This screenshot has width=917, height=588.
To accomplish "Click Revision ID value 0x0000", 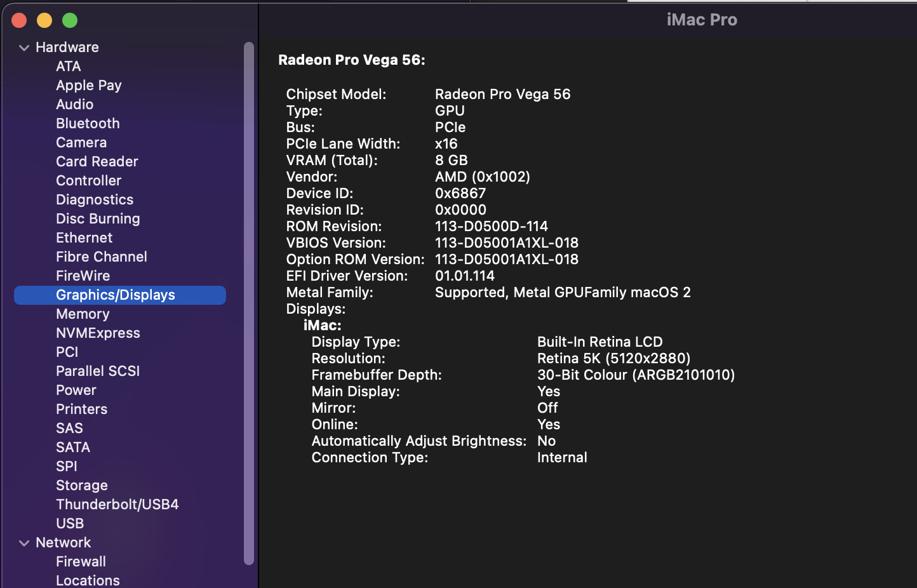I will tap(460, 210).
